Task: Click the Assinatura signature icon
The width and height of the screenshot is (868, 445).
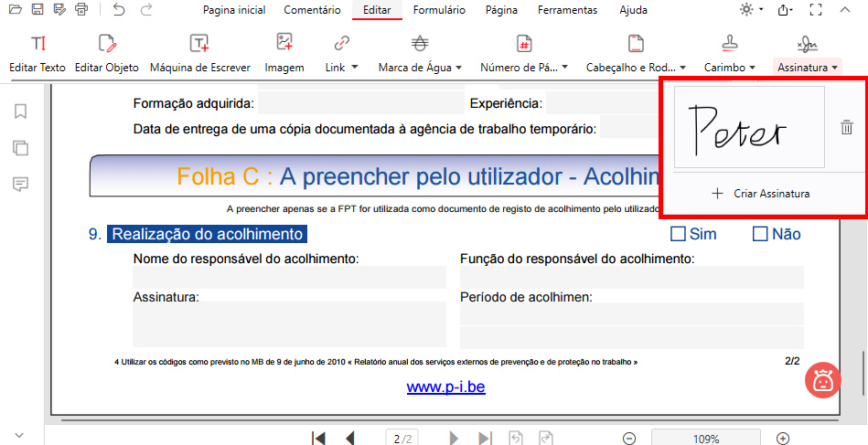Action: pyautogui.click(x=807, y=43)
